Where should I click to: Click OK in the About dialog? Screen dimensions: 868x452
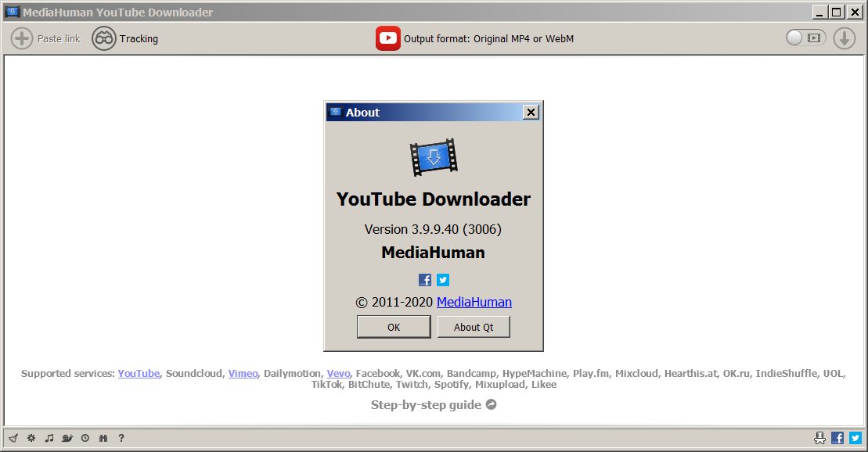(x=394, y=327)
